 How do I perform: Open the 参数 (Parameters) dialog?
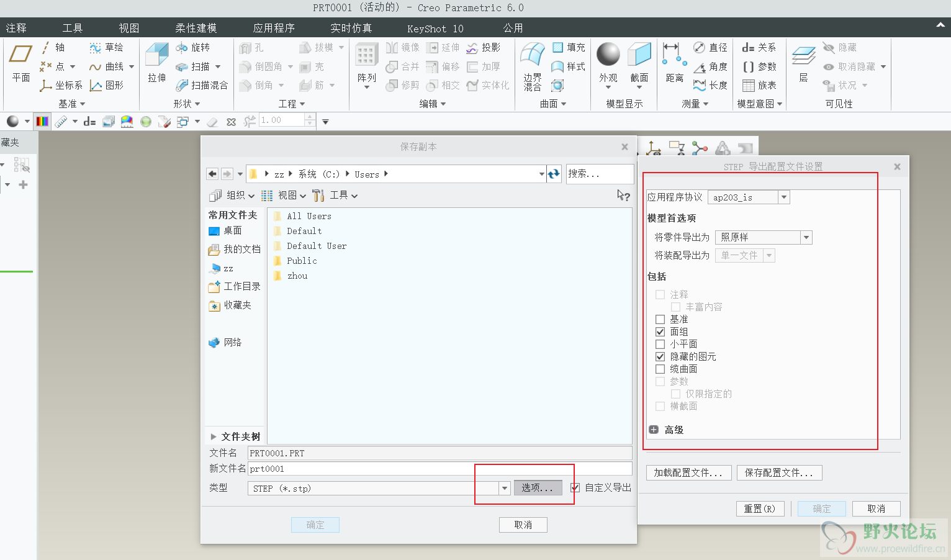[759, 66]
